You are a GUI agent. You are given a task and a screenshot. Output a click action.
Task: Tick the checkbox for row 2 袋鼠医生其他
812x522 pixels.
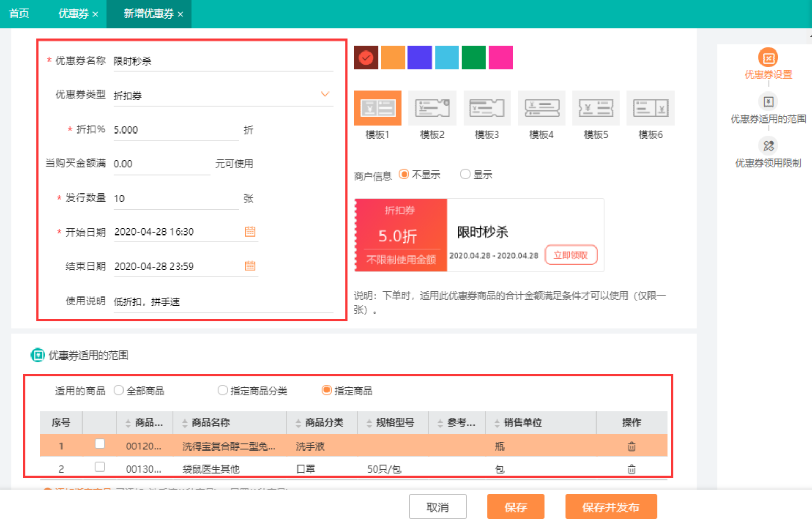[100, 467]
